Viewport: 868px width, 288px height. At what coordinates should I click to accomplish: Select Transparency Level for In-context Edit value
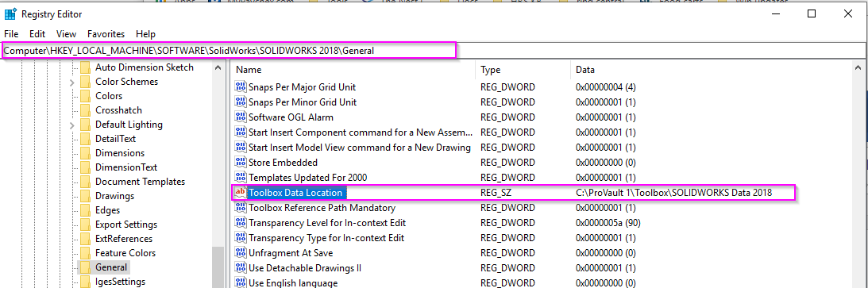coord(327,223)
